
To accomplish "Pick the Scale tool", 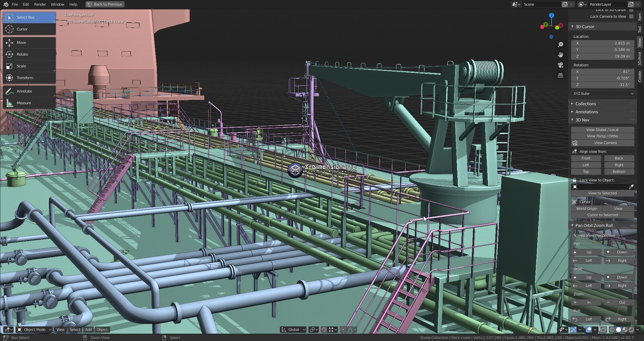I will pyautogui.click(x=29, y=66).
